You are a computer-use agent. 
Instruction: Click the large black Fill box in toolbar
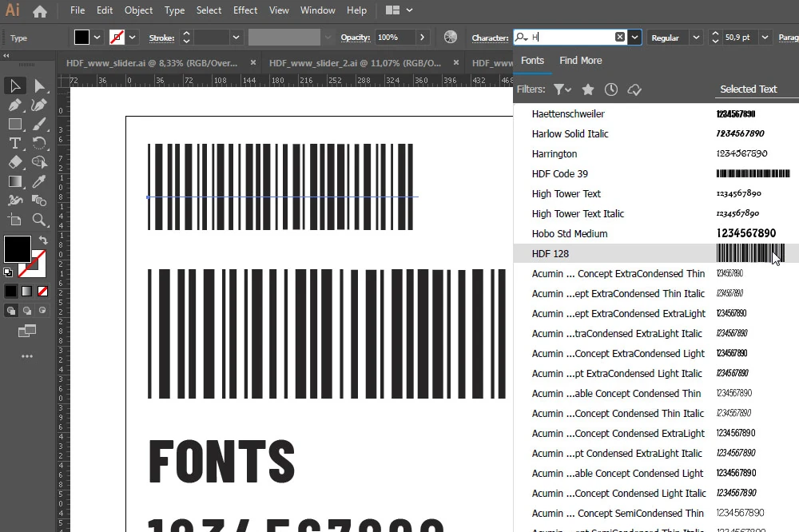pos(18,248)
